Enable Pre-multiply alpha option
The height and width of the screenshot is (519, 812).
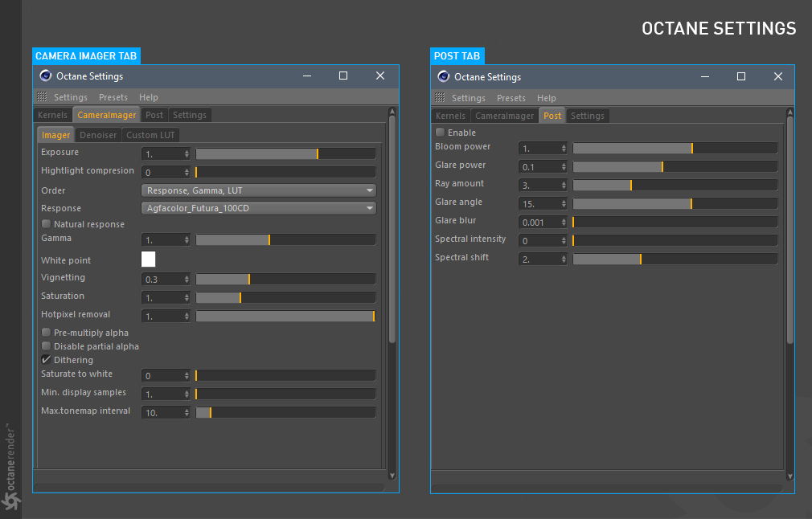[46, 333]
